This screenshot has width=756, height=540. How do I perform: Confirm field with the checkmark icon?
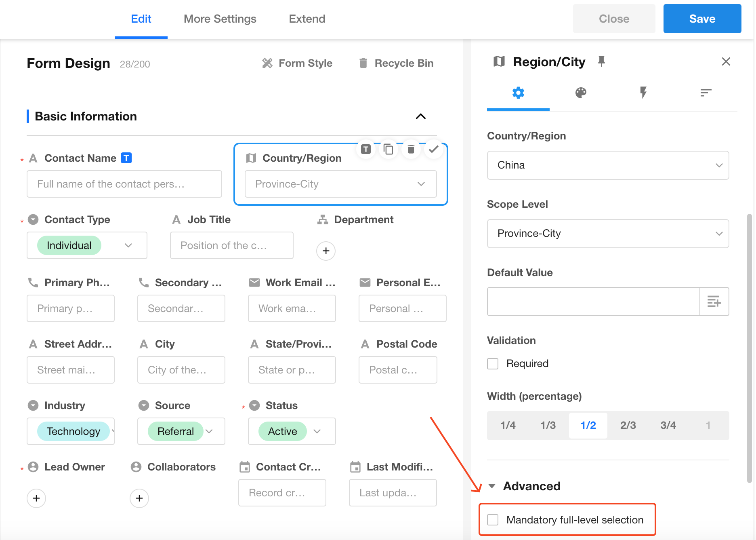pos(433,150)
